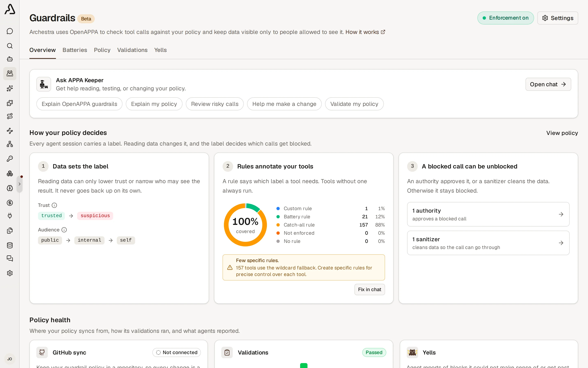Click the JO user avatar
588x368 pixels.
10,359
